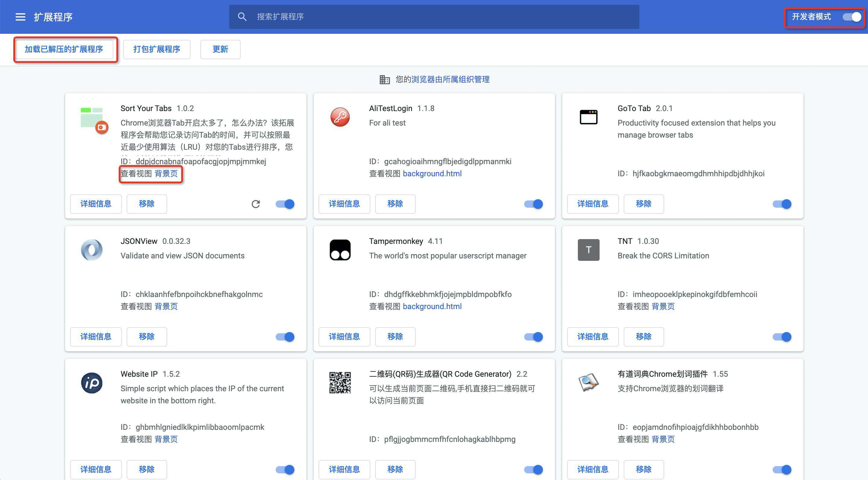The height and width of the screenshot is (480, 868).
Task: Open background.html link of AliTestLogin
Action: 432,174
